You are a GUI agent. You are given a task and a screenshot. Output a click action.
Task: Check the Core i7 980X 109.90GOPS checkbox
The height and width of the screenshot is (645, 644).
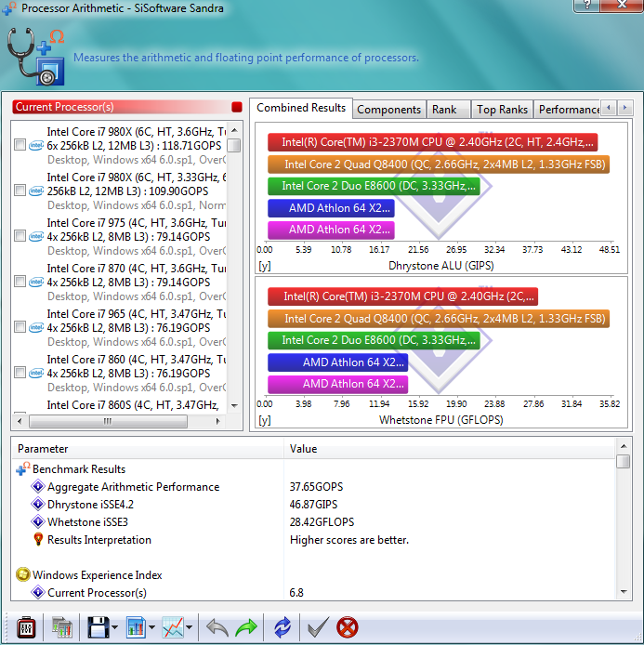click(x=20, y=191)
